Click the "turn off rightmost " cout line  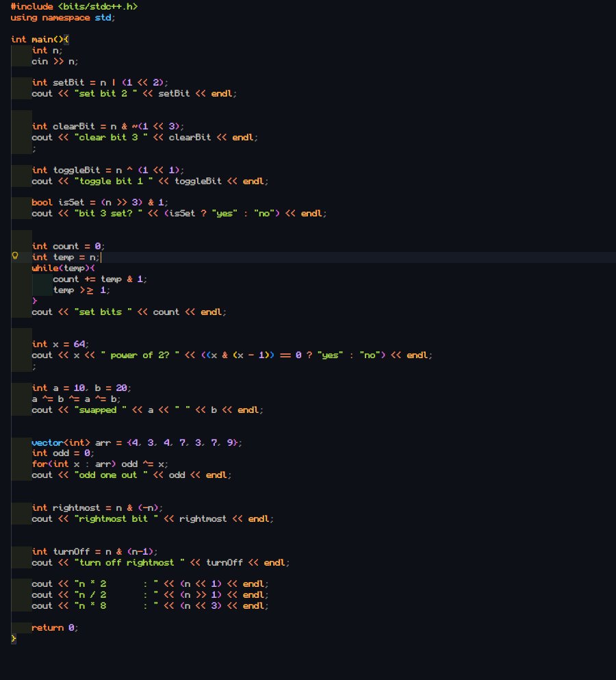160,563
